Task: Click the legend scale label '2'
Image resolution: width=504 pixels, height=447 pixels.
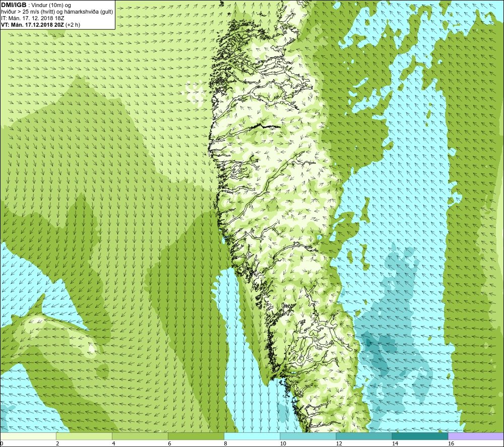Action: point(57,443)
